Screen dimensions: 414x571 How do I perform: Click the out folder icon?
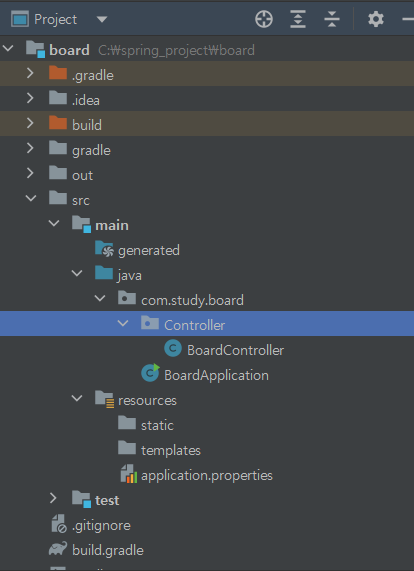[58, 173]
